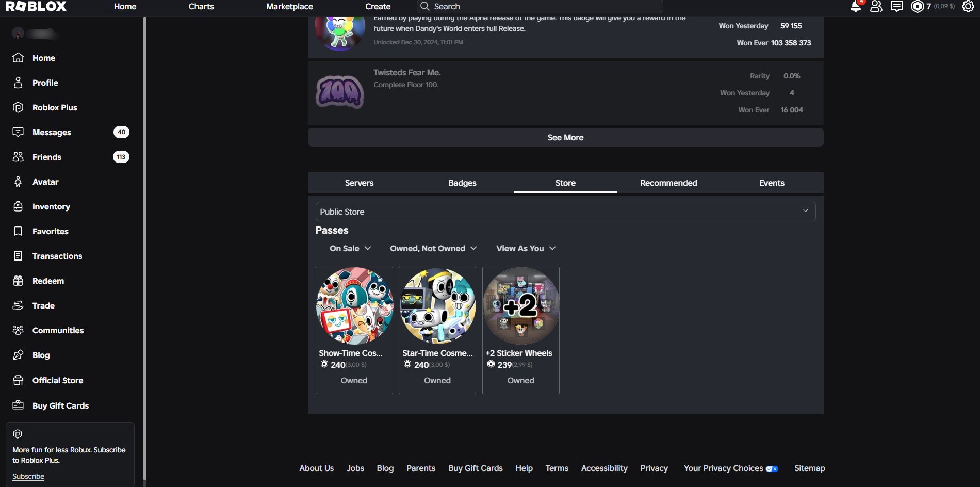
Task: Open the +2 Sticker Wheels pass thumbnail
Action: [x=521, y=305]
